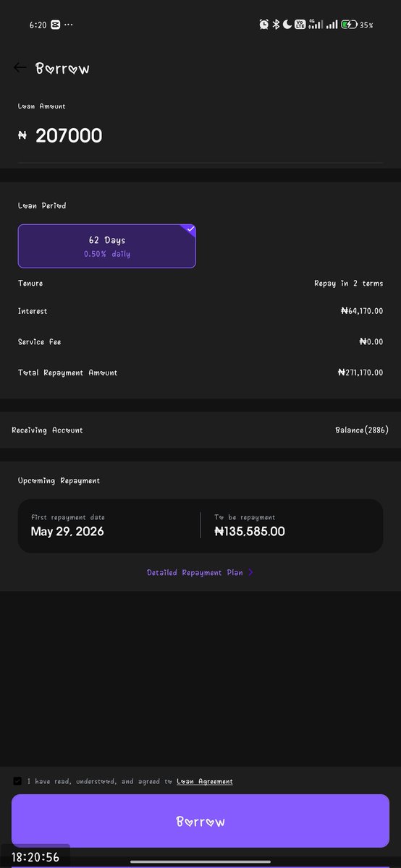Open the Receiving Account Balance(2886) selector
This screenshot has width=401, height=868.
[200, 430]
